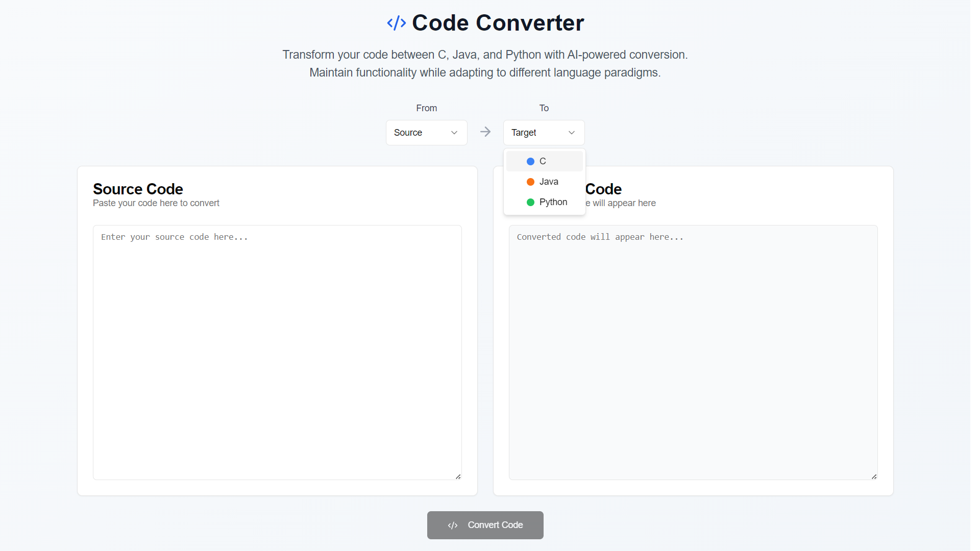Click the 'Transform your code between' subtitle

click(485, 55)
